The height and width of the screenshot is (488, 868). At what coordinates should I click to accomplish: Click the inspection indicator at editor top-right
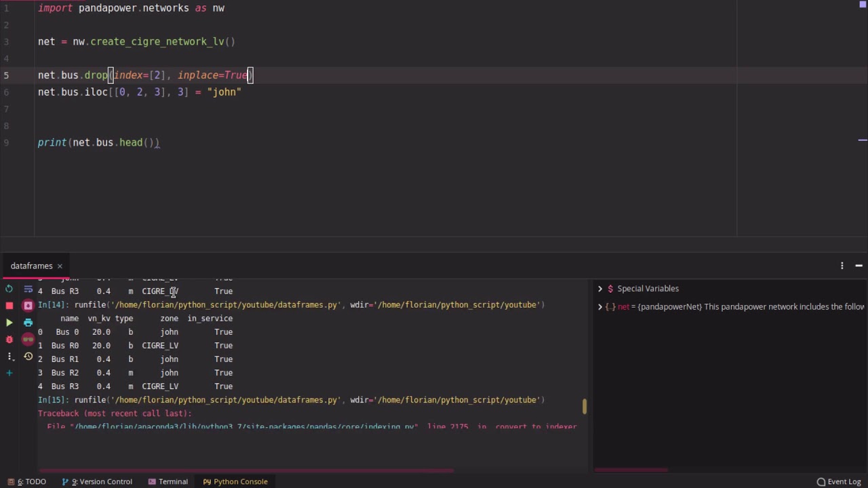click(x=863, y=4)
